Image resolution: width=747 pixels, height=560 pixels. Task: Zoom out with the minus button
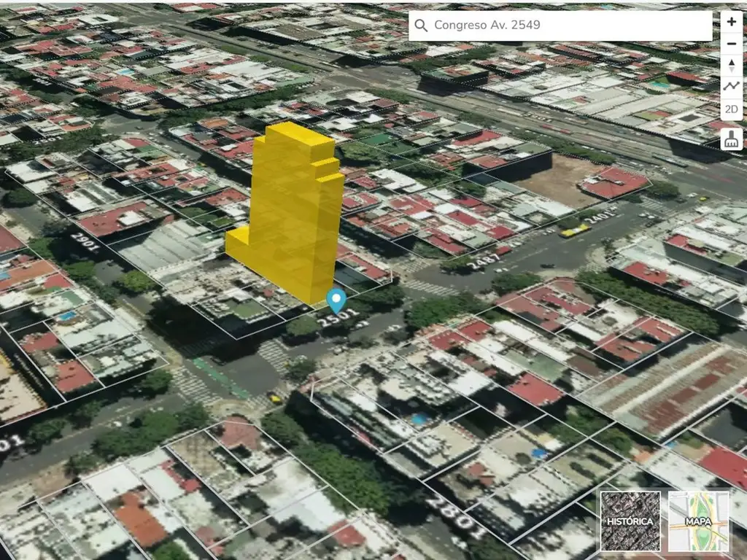(731, 44)
